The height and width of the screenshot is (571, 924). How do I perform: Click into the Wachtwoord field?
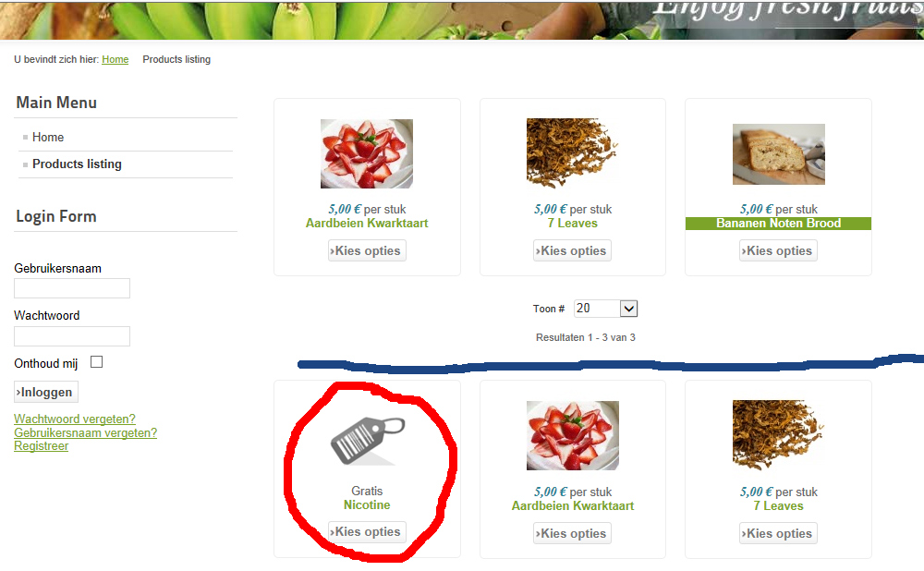[72, 336]
